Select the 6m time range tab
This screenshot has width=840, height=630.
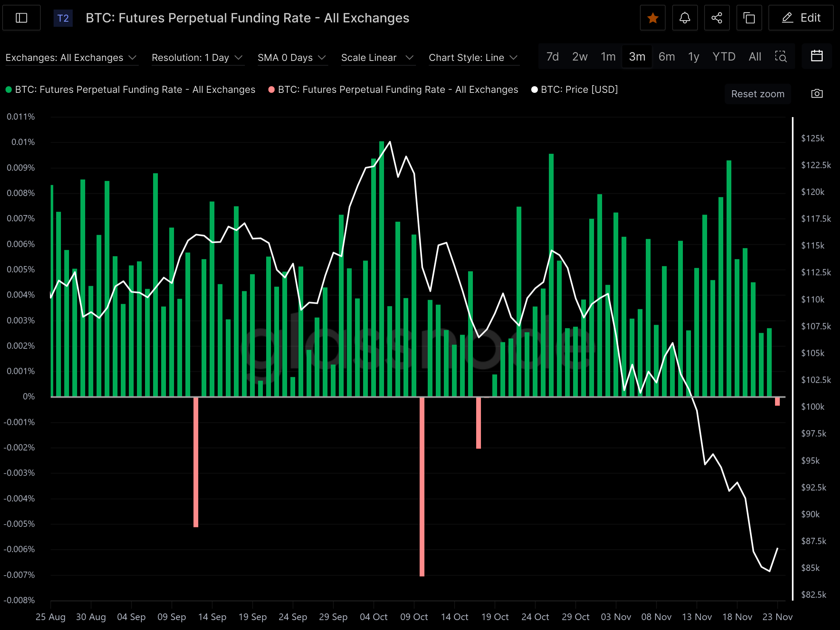pyautogui.click(x=666, y=57)
